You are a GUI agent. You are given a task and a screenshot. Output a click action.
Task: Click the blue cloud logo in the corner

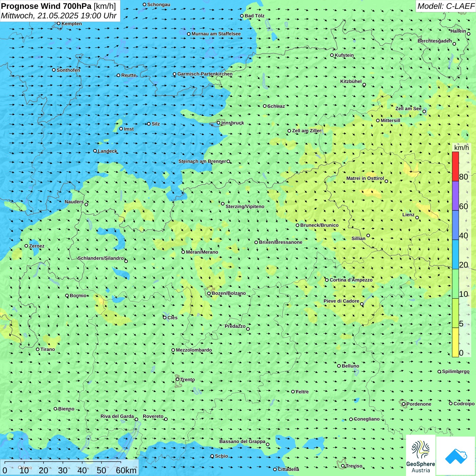point(456,456)
